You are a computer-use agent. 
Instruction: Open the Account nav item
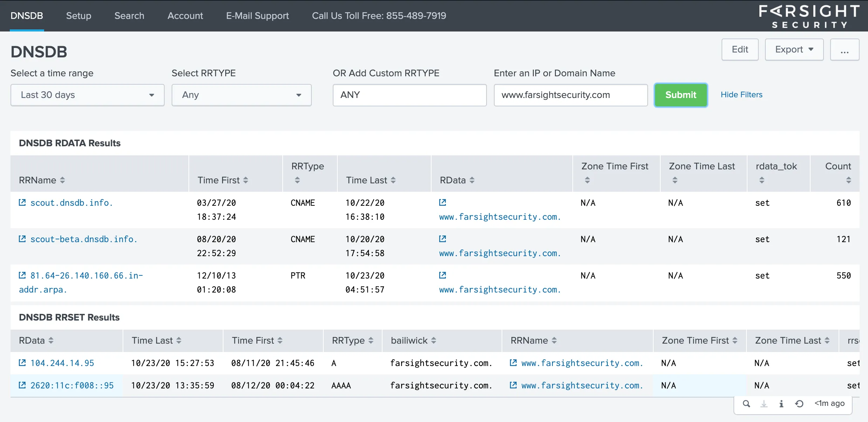185,16
